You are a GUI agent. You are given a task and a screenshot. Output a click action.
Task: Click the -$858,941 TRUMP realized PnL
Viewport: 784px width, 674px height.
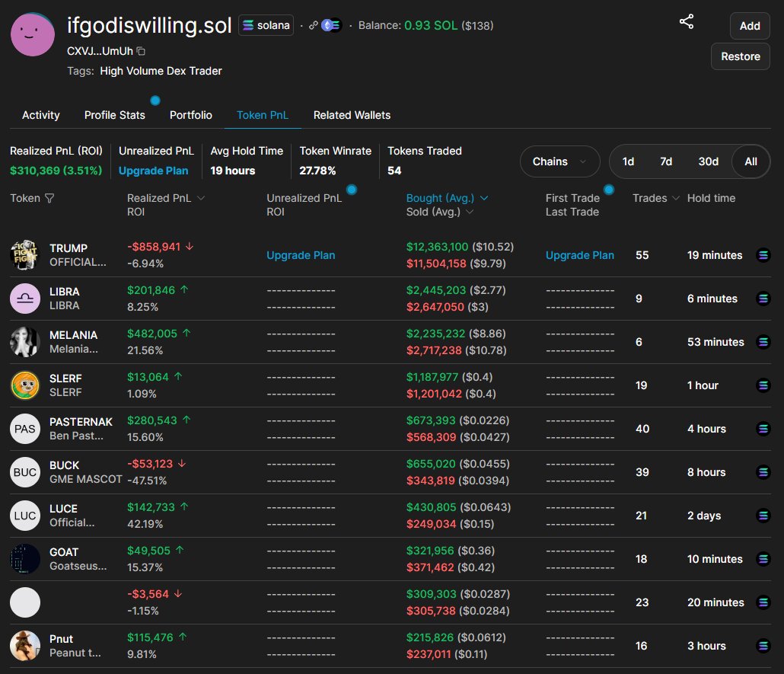coord(154,247)
